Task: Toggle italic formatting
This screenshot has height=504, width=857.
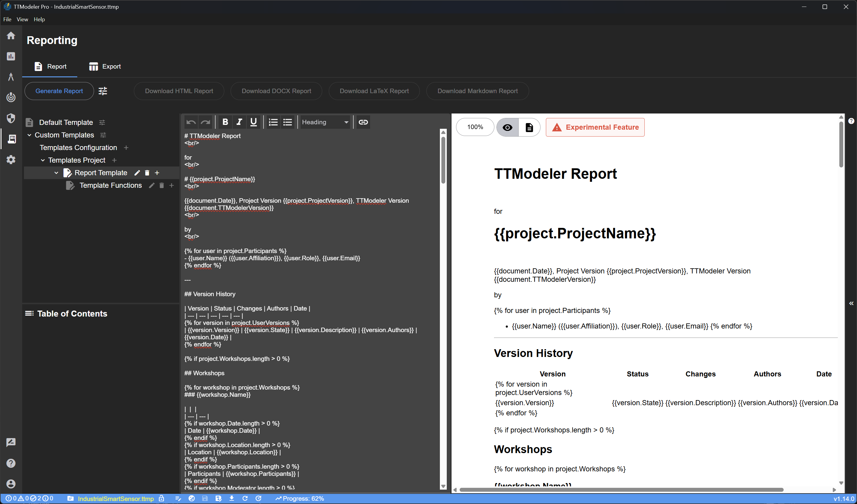Action: point(239,122)
